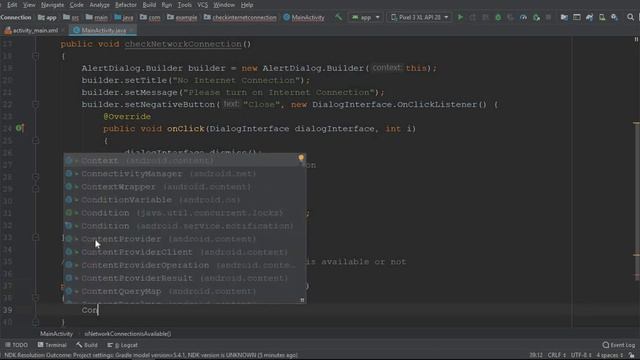Choose ContentProviderClient from completion list
This screenshot has height=360, width=640.
pos(184,252)
